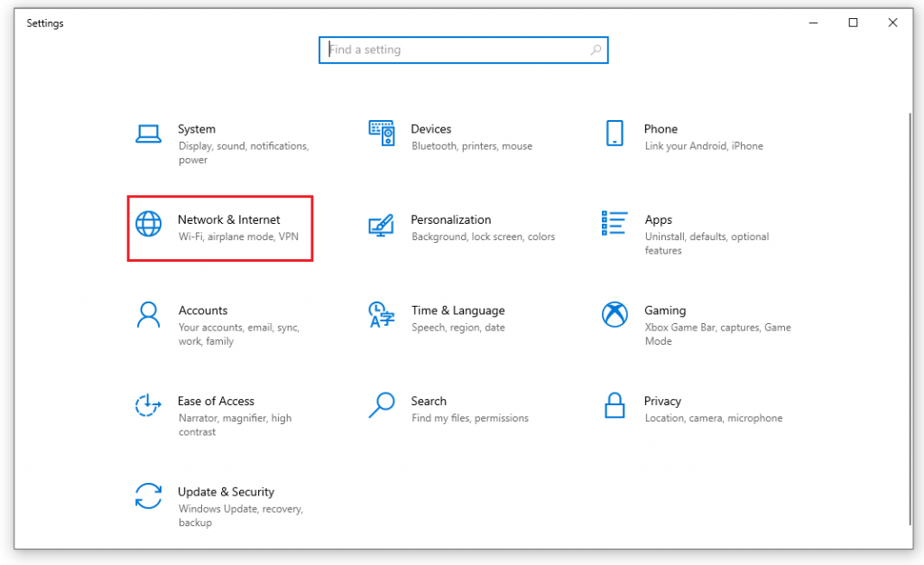Open the Apps settings title
Screen dimensions: 924x565
click(658, 219)
